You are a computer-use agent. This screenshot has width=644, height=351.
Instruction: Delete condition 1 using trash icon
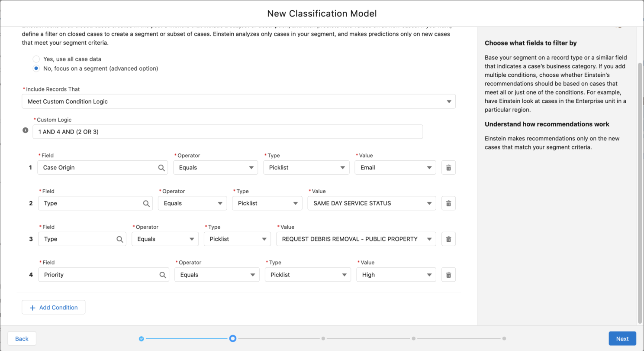coord(448,168)
